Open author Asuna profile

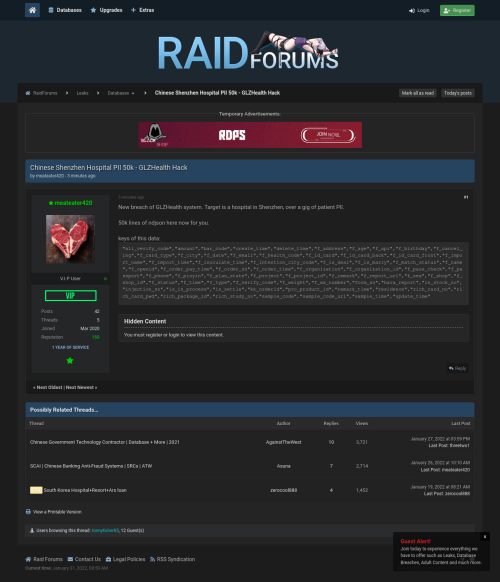point(283,466)
